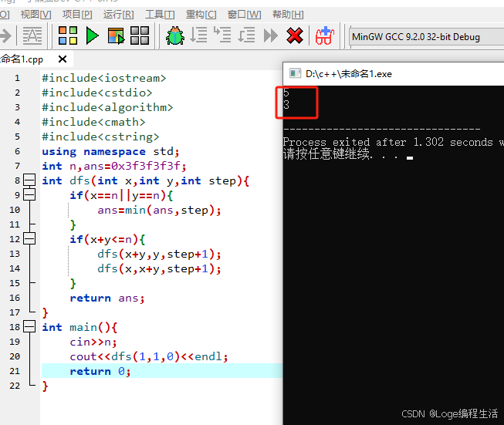Open the 运行[R] menu

click(118, 15)
